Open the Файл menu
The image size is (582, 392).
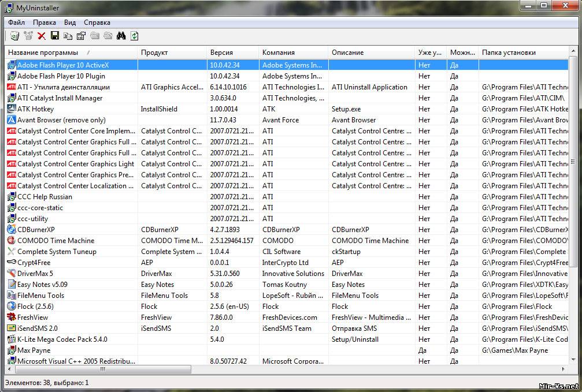16,23
